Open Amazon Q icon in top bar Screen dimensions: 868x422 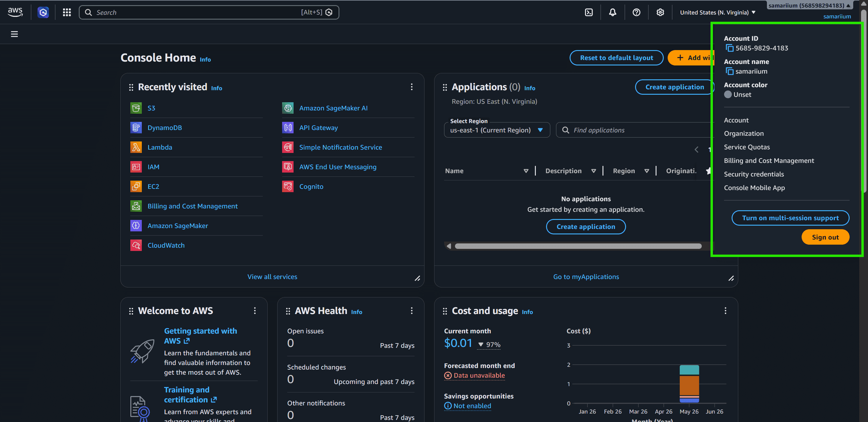tap(43, 12)
